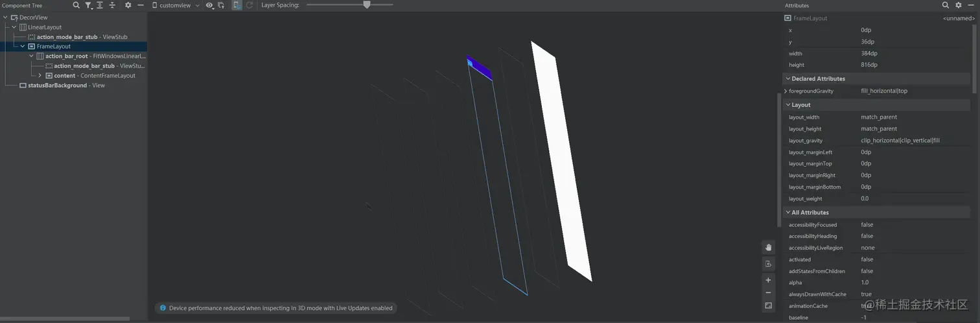Open Component Tree gear settings

click(128, 5)
